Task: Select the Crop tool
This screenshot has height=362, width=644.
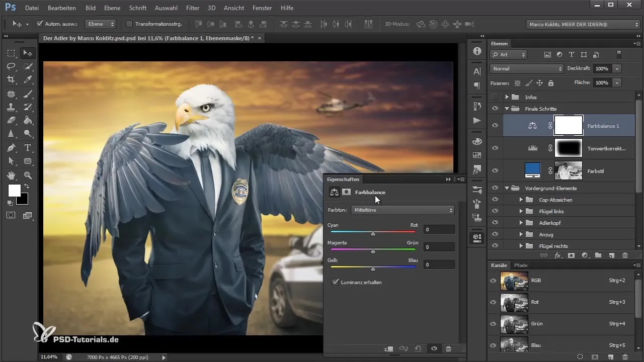Action: [x=11, y=79]
